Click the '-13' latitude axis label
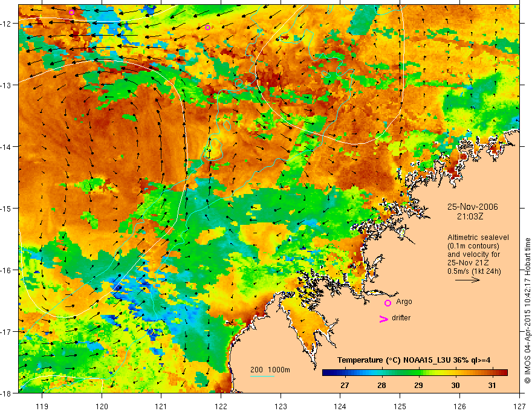 [x=6, y=85]
